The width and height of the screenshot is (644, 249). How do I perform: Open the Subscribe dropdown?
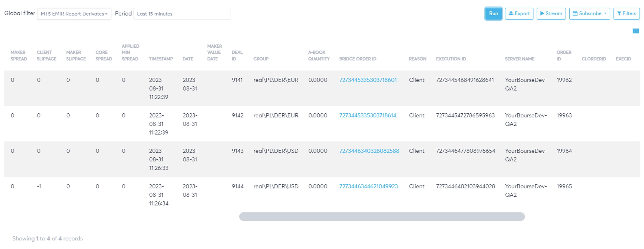pos(590,14)
